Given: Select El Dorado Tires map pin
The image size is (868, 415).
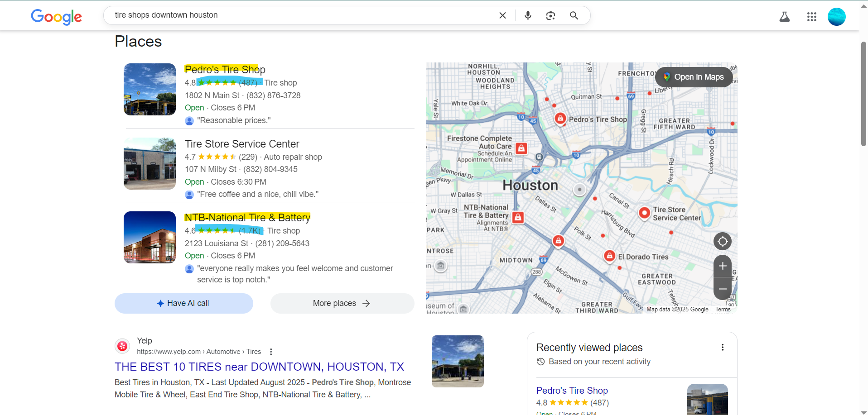Looking at the screenshot, I should (610, 256).
